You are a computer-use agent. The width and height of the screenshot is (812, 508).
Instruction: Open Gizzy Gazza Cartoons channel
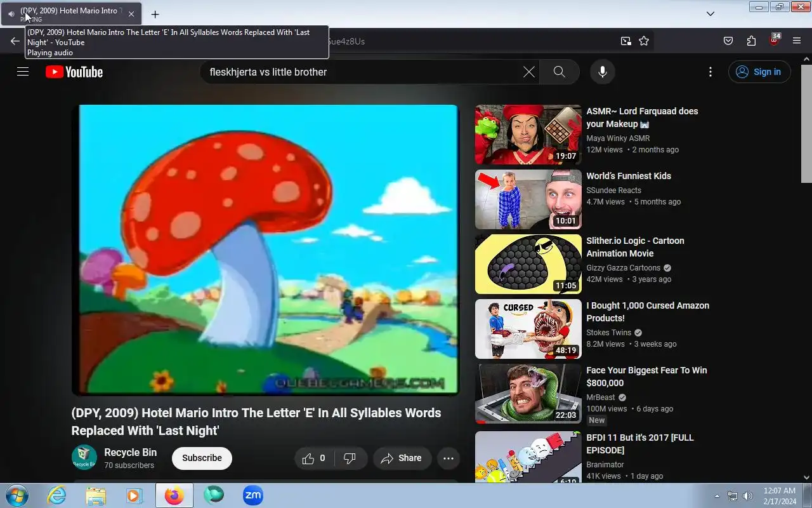point(623,268)
